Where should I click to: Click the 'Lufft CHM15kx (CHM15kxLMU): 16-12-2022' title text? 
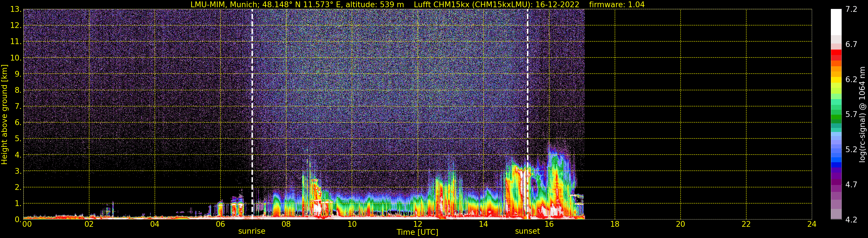[x=496, y=4]
